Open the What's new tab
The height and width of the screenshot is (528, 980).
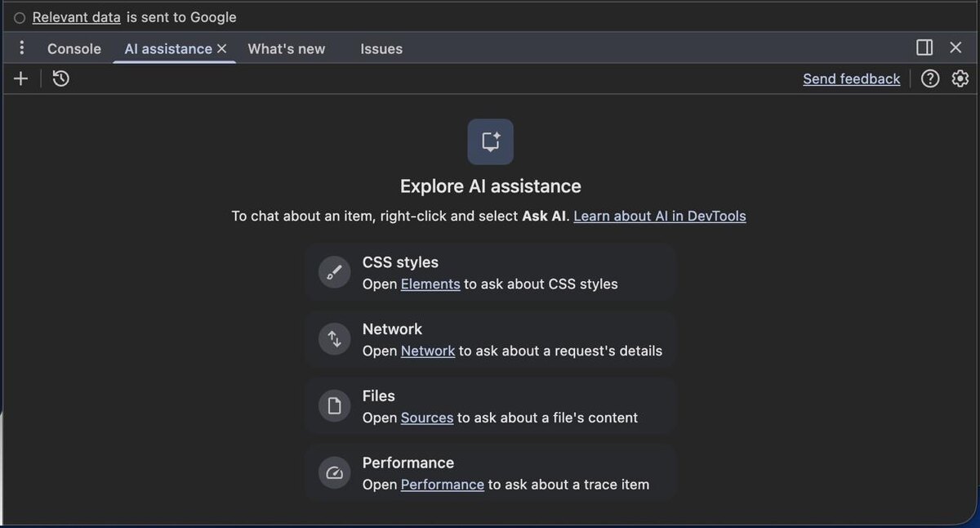pos(286,49)
